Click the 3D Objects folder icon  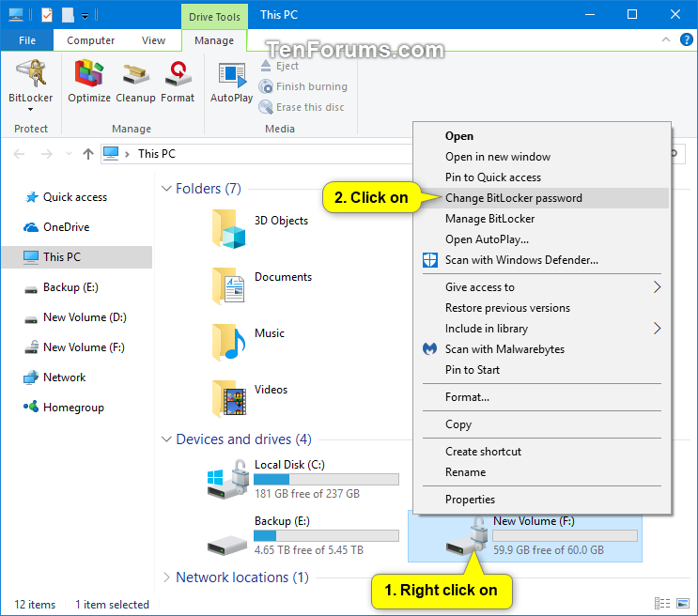(228, 229)
